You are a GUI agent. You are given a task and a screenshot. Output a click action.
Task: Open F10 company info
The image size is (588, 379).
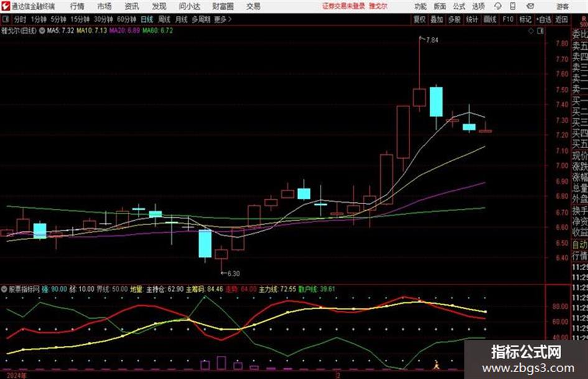click(508, 19)
